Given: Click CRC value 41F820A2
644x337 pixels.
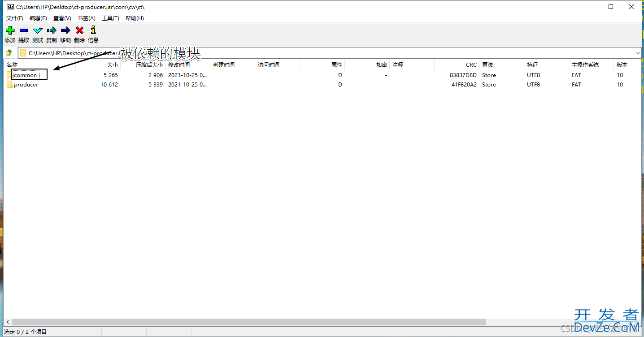Looking at the screenshot, I should tap(464, 84).
